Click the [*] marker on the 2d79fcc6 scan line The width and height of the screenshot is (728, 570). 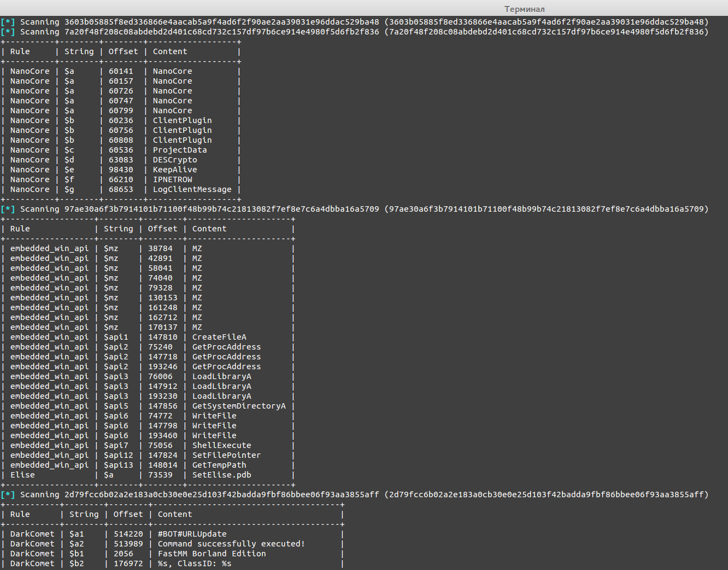coord(8,495)
